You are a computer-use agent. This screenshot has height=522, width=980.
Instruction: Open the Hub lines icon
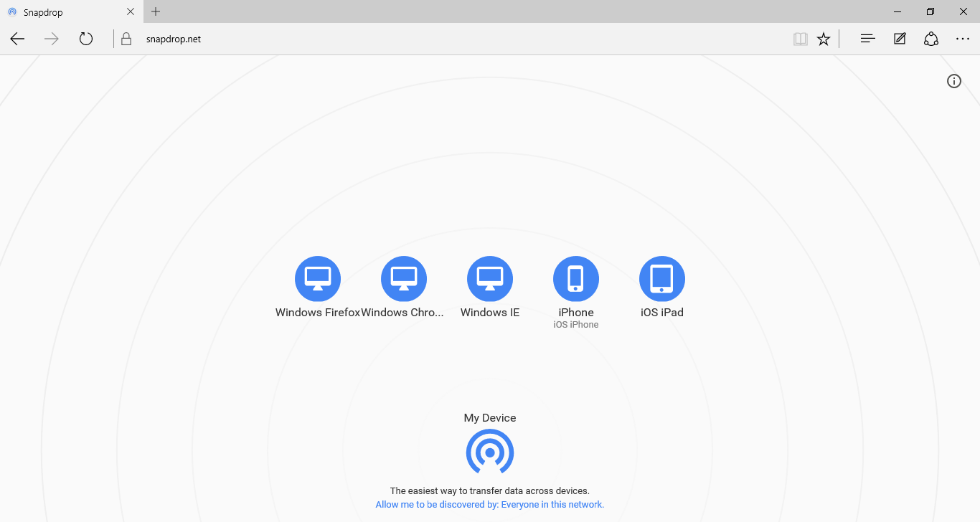coord(867,39)
